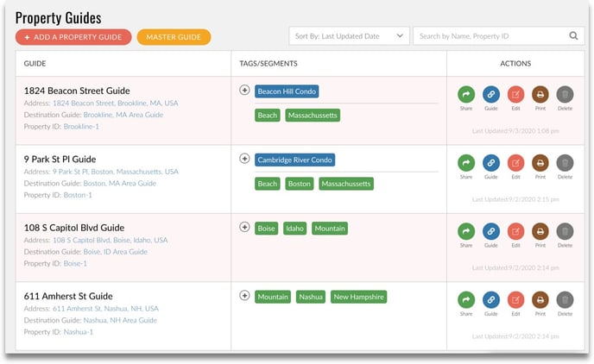Select the green Idaho tag
This screenshot has width=594, height=364.
tap(294, 229)
